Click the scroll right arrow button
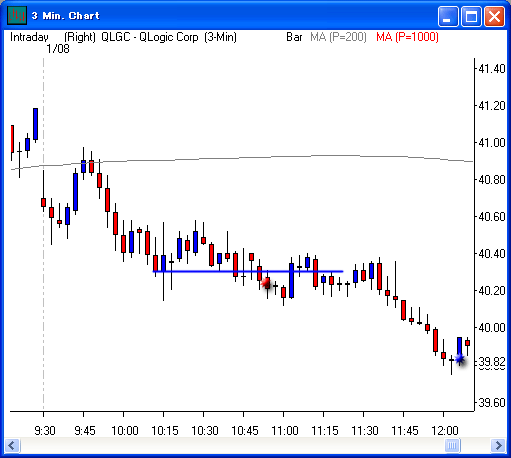 click(499, 445)
